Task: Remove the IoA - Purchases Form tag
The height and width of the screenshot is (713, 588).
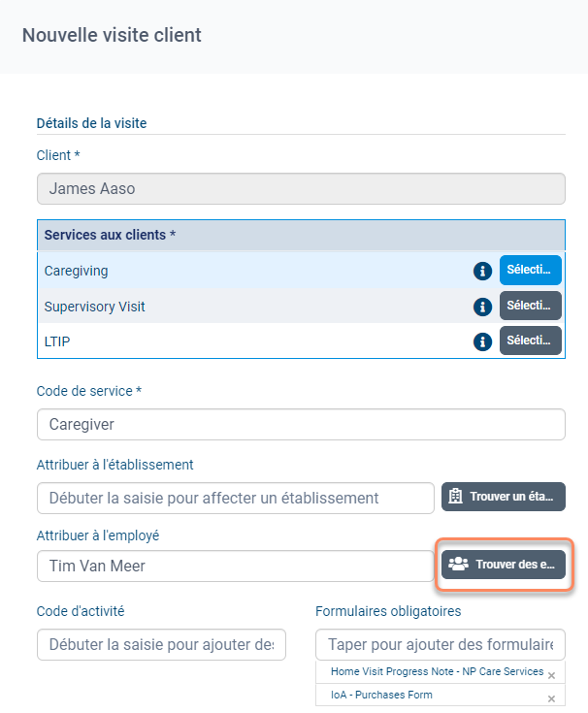Action: pos(551,698)
